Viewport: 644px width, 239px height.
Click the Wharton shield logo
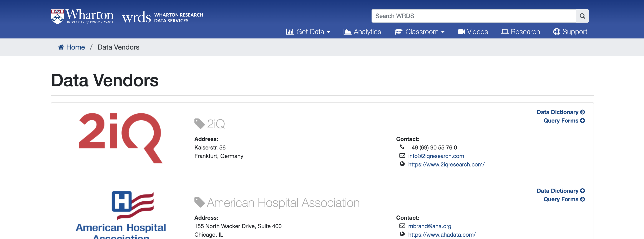pos(57,17)
